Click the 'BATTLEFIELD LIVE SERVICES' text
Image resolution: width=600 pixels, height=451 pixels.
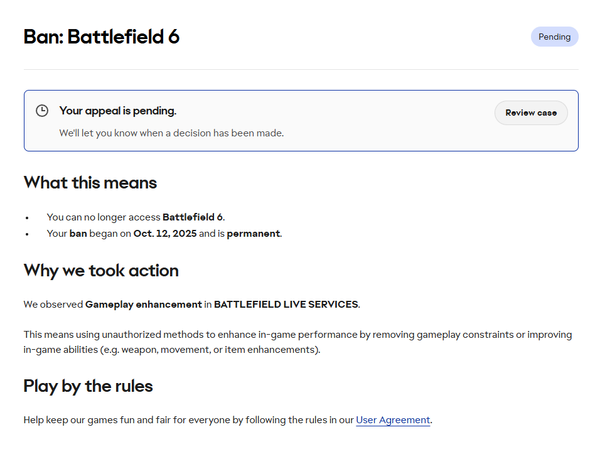pos(286,304)
